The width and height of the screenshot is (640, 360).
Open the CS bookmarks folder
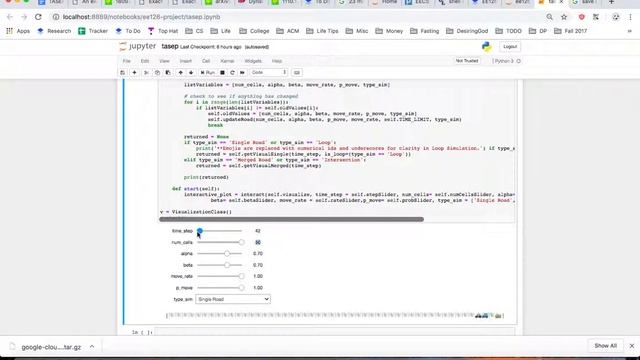click(x=194, y=31)
